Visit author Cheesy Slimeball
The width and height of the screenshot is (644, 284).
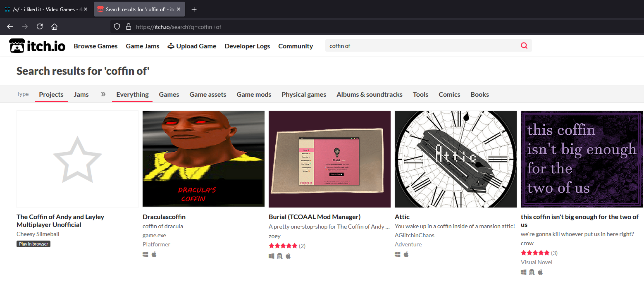(x=38, y=234)
